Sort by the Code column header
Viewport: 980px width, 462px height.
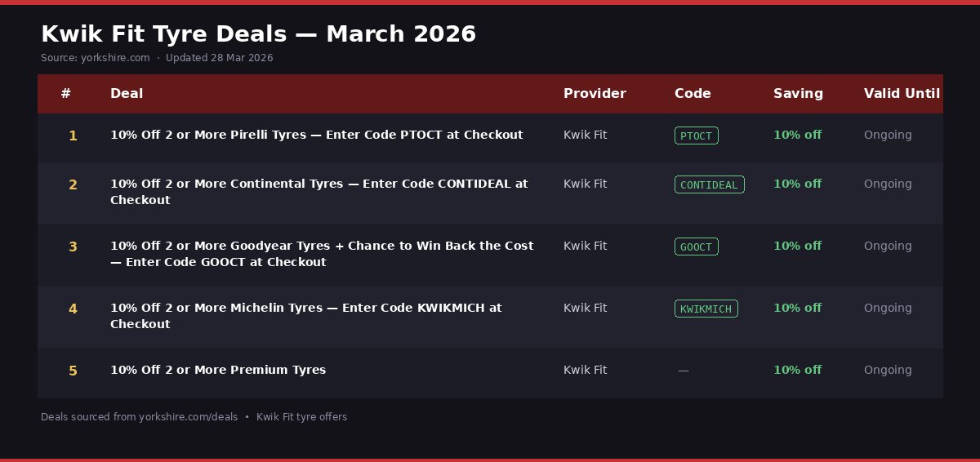click(693, 93)
